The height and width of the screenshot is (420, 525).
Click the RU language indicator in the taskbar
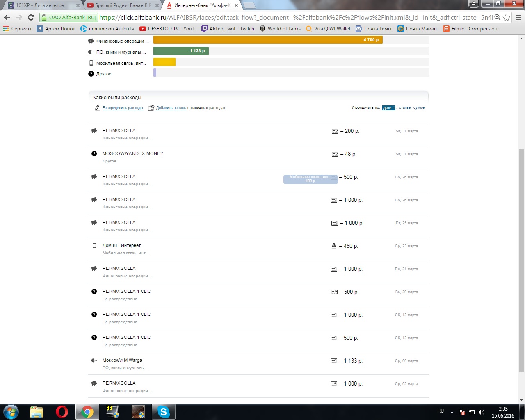(x=441, y=411)
